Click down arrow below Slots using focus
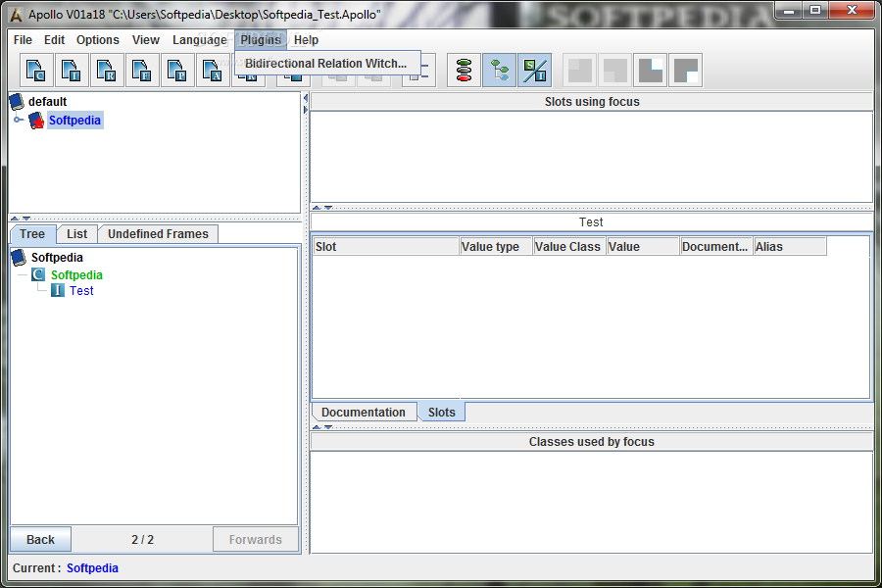 pos(328,208)
